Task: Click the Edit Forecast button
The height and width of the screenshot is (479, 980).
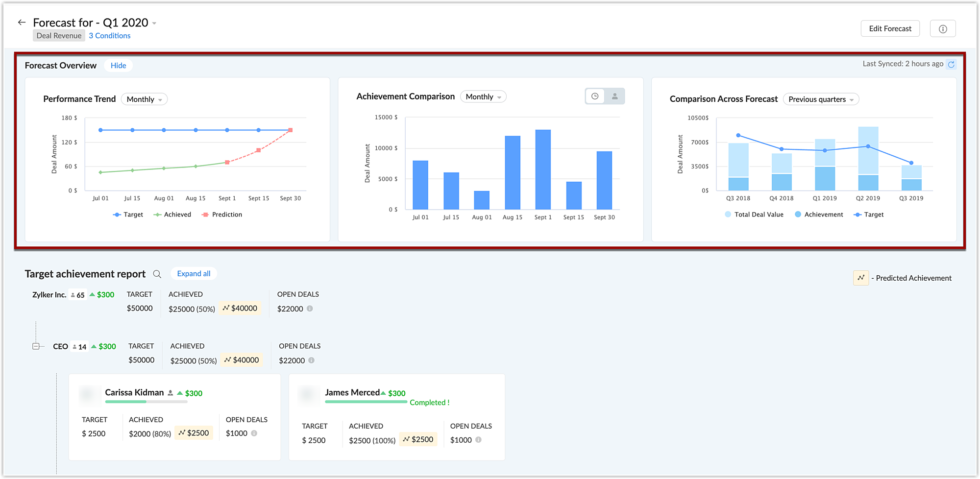Action: pyautogui.click(x=890, y=28)
